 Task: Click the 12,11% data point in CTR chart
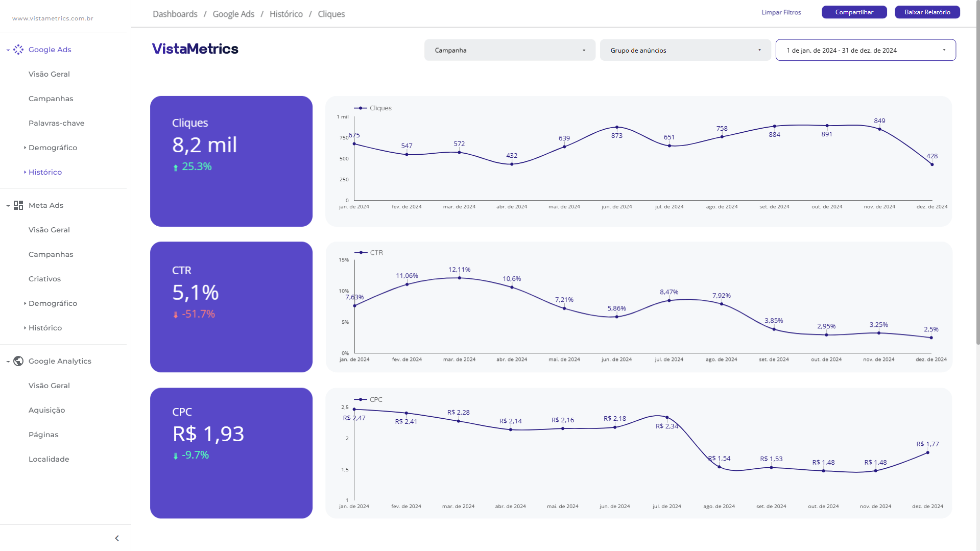[460, 278]
